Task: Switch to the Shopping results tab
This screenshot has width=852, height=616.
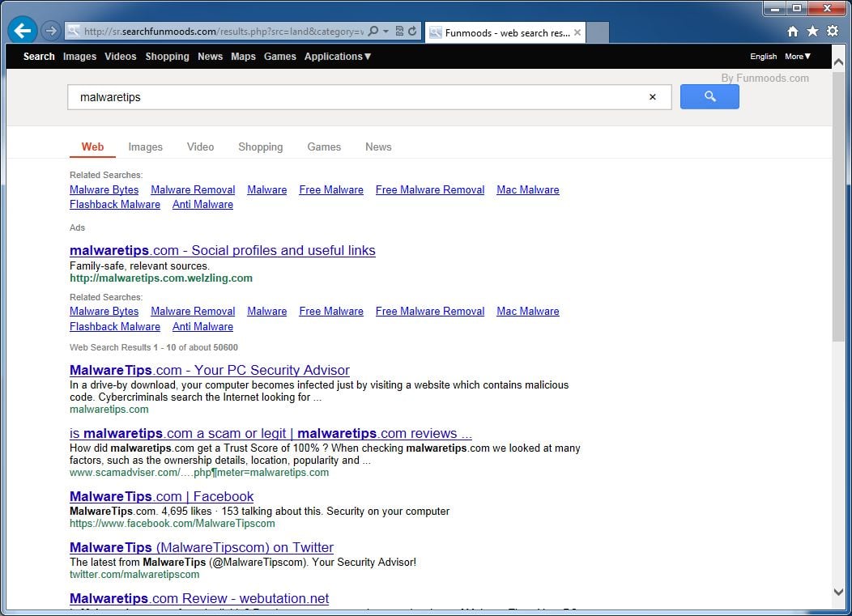Action: pyautogui.click(x=260, y=147)
